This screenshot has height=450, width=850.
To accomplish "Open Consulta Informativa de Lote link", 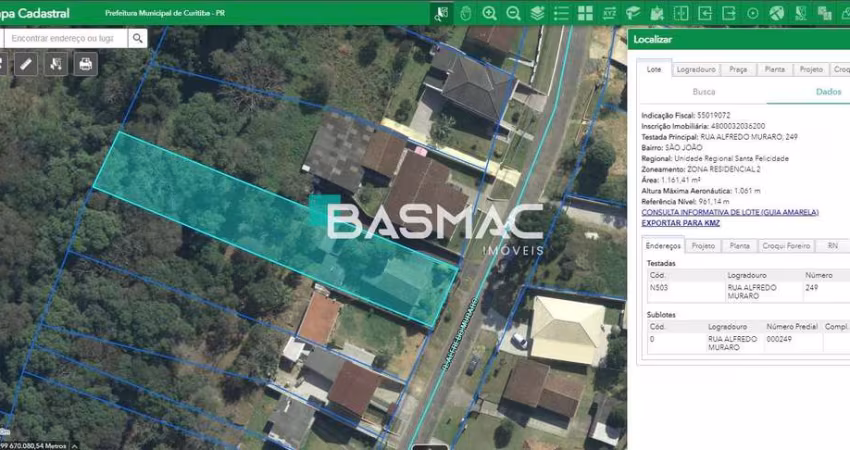I will point(730,212).
